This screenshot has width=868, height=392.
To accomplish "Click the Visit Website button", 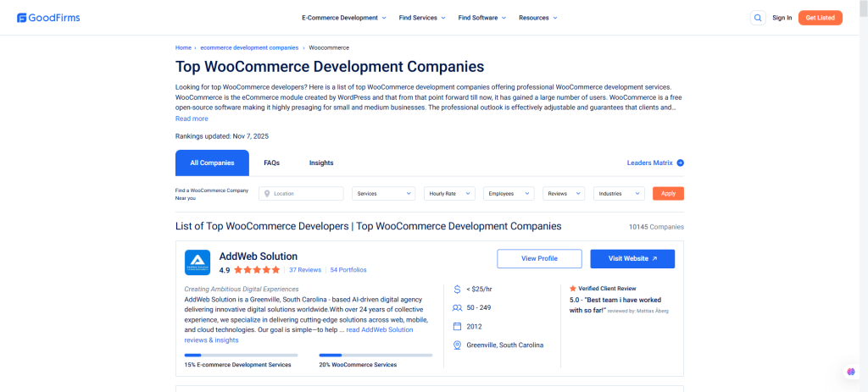I will pyautogui.click(x=632, y=258).
